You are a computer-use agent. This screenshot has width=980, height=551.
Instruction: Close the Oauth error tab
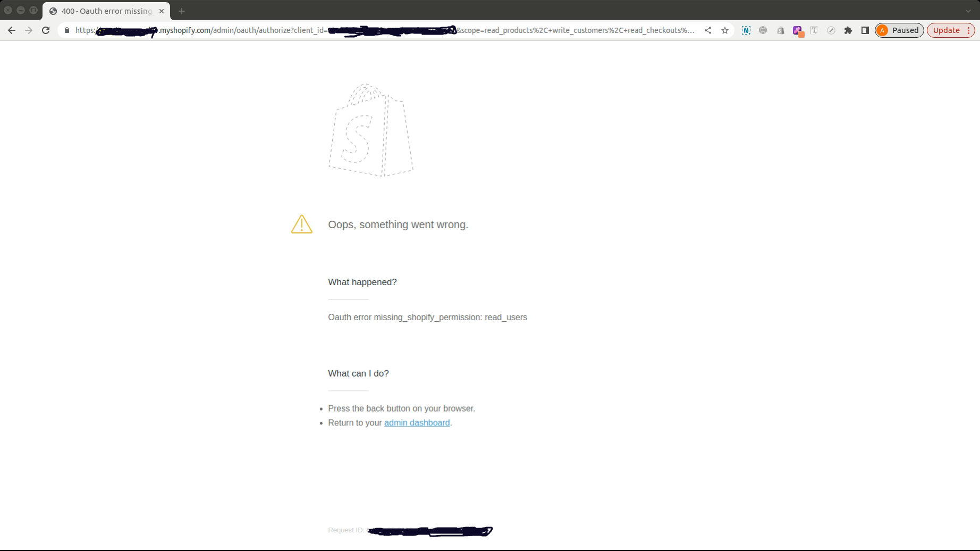tap(162, 11)
